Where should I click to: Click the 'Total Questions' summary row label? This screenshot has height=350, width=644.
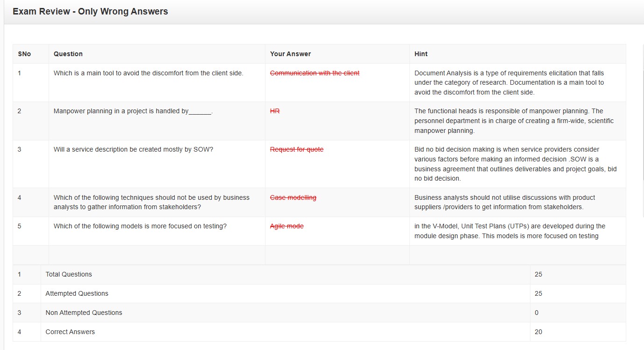click(x=69, y=274)
